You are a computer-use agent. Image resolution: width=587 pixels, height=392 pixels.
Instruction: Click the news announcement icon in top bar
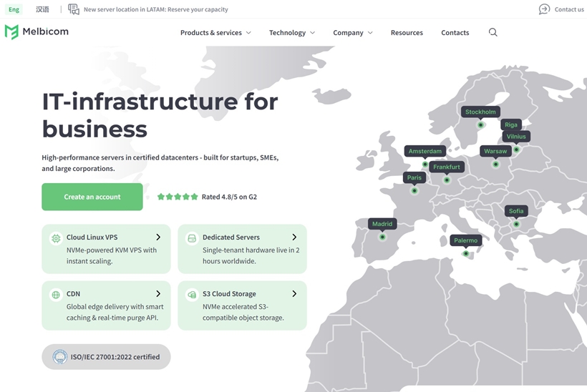pyautogui.click(x=73, y=9)
